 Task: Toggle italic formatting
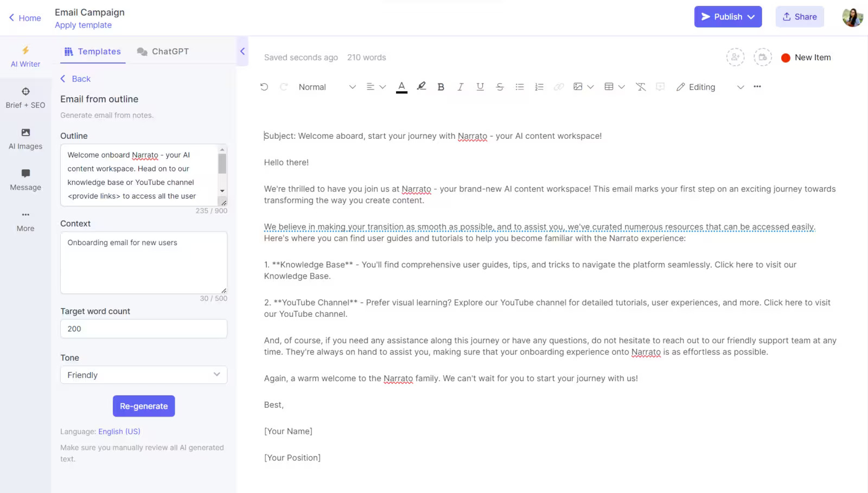(x=460, y=86)
